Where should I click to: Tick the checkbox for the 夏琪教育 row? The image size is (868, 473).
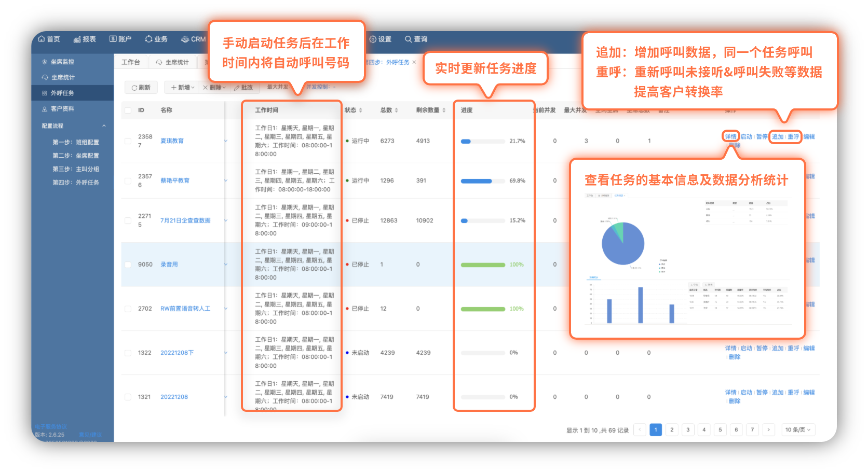pyautogui.click(x=128, y=141)
